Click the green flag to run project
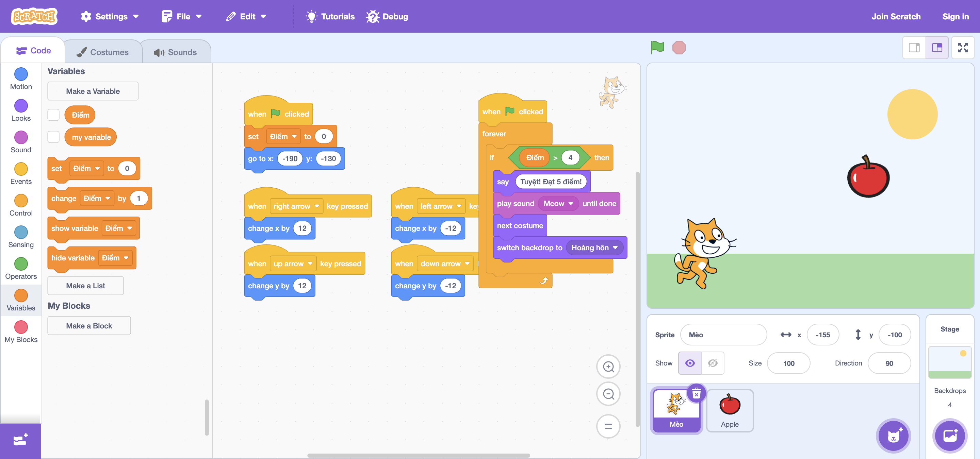 [657, 48]
